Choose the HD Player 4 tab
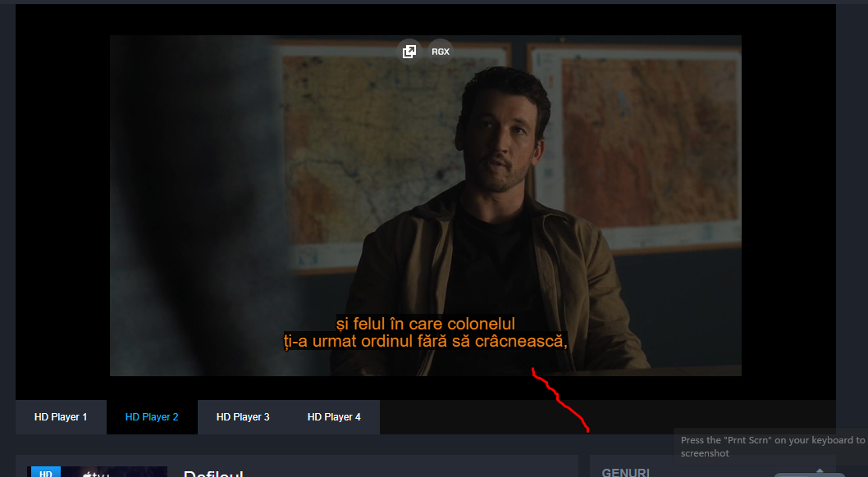Image resolution: width=868 pixels, height=477 pixels. coord(334,416)
